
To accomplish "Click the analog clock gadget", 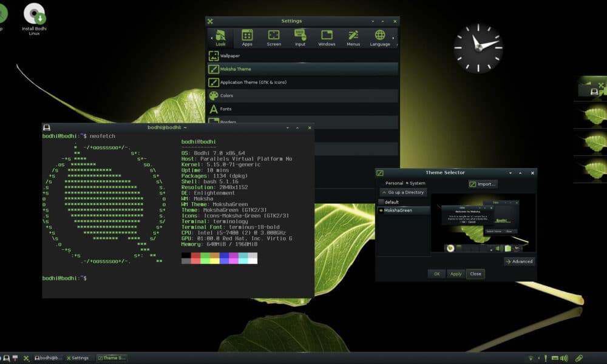I will pos(478,48).
